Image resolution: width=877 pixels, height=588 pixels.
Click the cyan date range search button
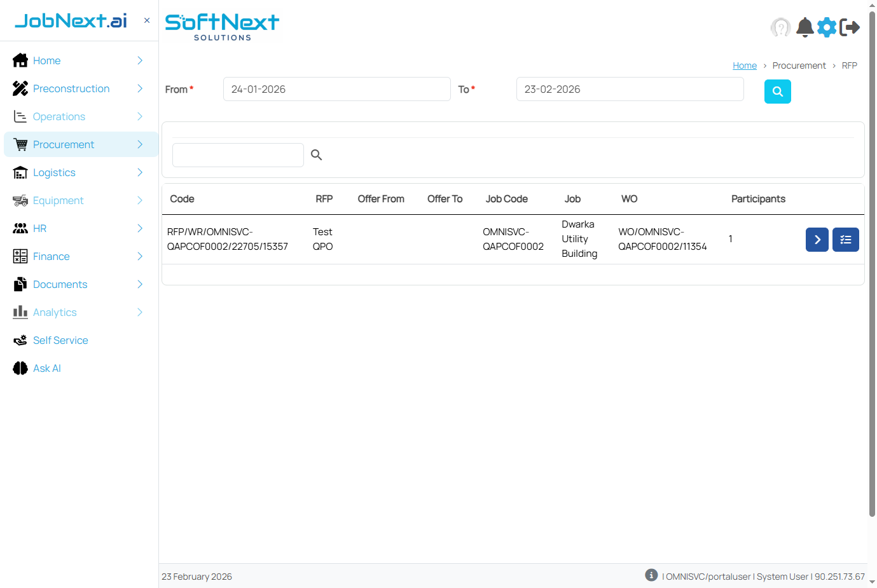pyautogui.click(x=777, y=92)
